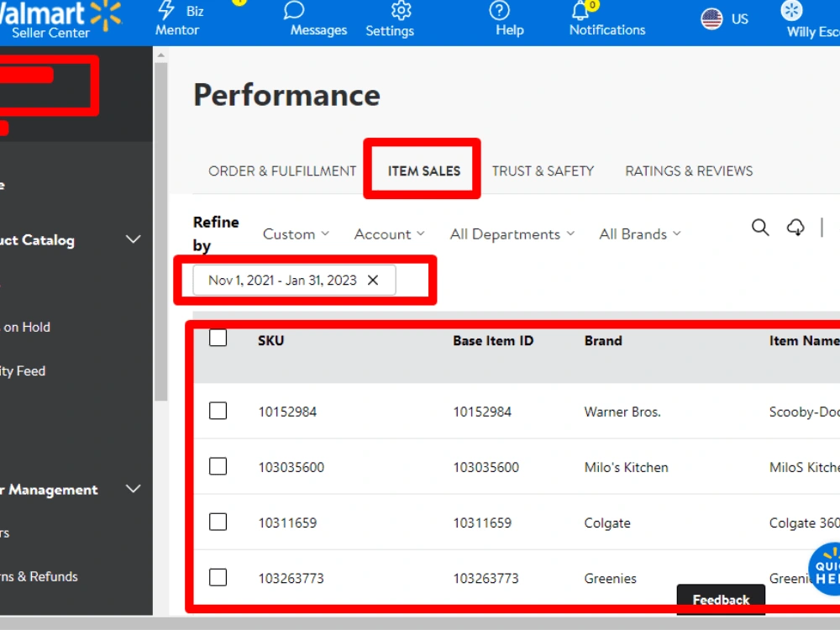Collapse the Product Catalog sidebar section

[x=134, y=239]
